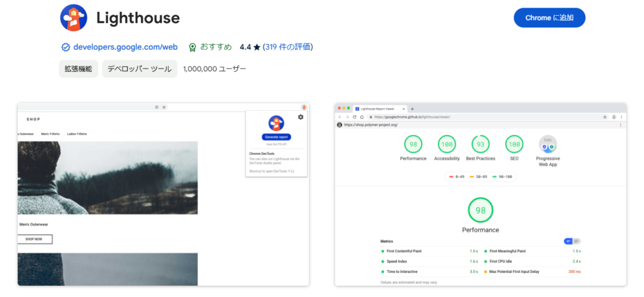644x297 pixels.
Task: Click the verified publisher badge icon
Action: pos(65,47)
